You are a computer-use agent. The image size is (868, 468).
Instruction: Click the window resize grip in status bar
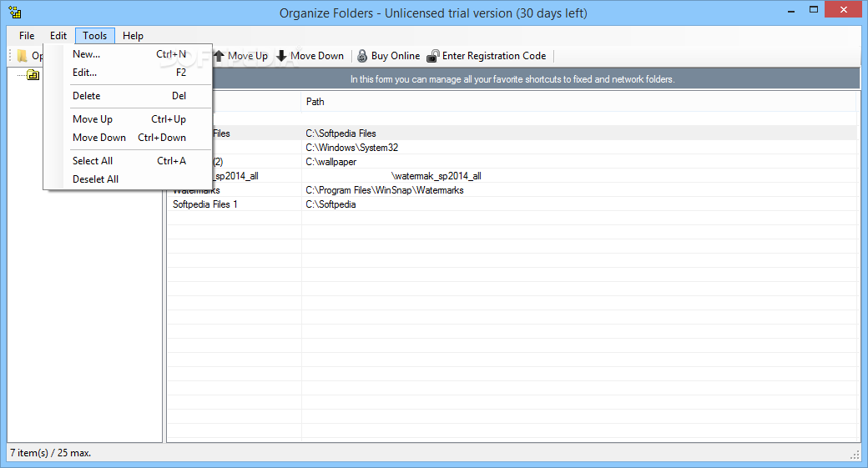[854, 454]
